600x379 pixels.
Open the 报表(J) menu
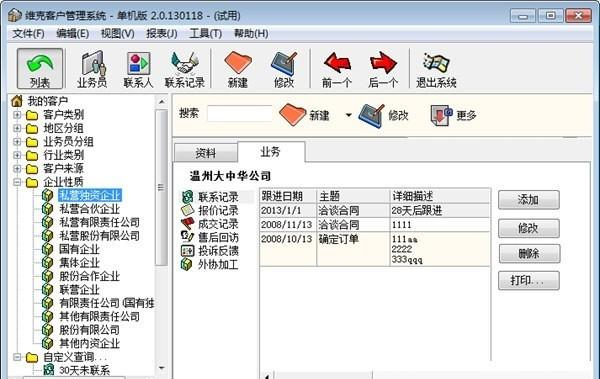pos(161,34)
